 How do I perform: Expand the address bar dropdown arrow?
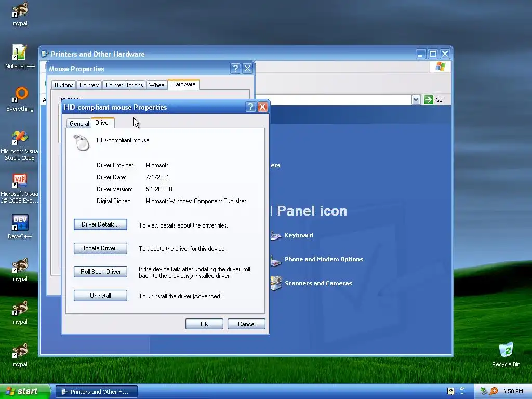pyautogui.click(x=416, y=100)
